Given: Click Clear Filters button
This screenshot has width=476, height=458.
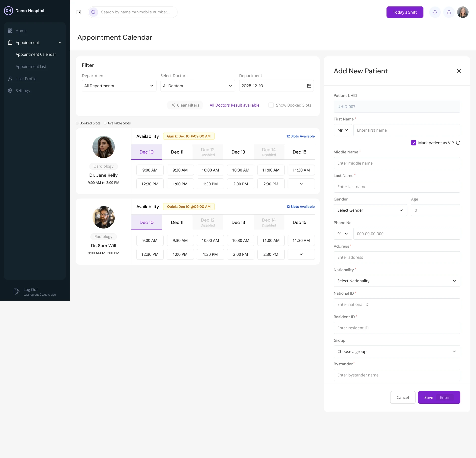Looking at the screenshot, I should click(185, 105).
